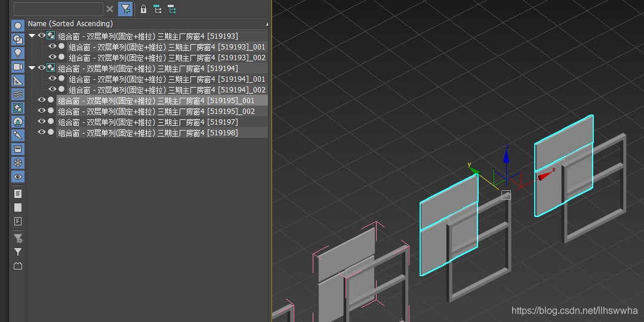Click the plugin block icon at toolbar bottom
Image resolution: width=644 pixels, height=322 pixels.
[x=18, y=266]
